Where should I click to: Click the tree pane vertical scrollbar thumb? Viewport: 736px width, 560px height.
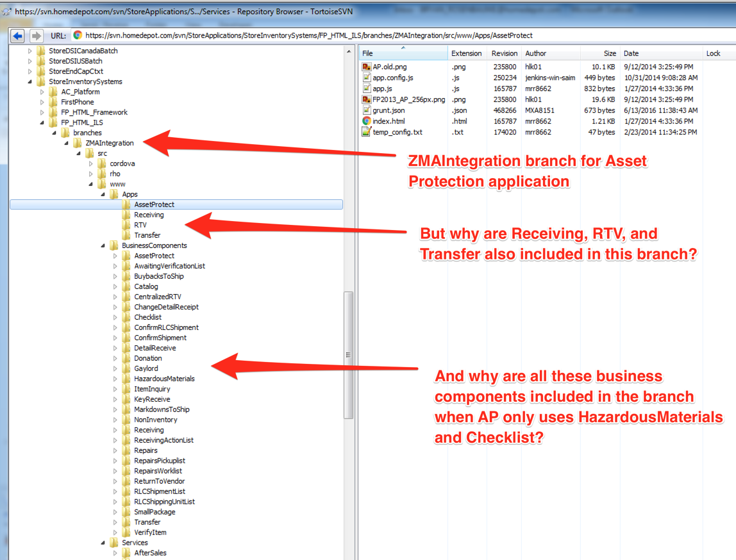point(348,355)
